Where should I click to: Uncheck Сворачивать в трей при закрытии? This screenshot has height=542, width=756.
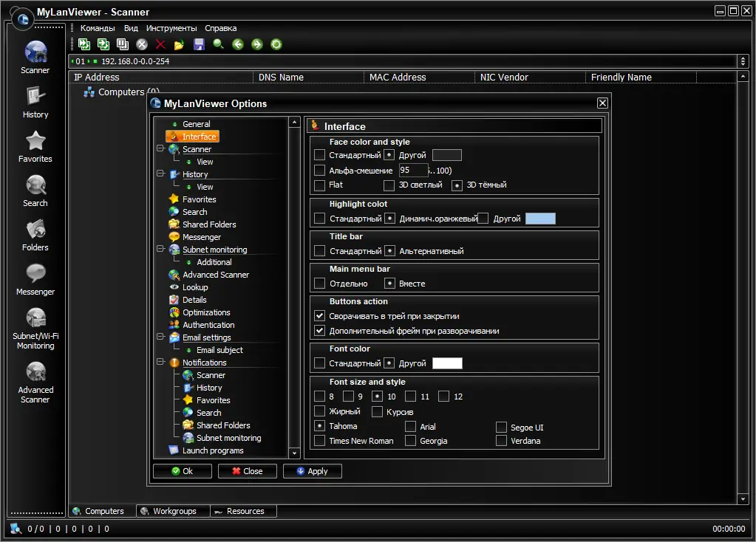(x=319, y=316)
